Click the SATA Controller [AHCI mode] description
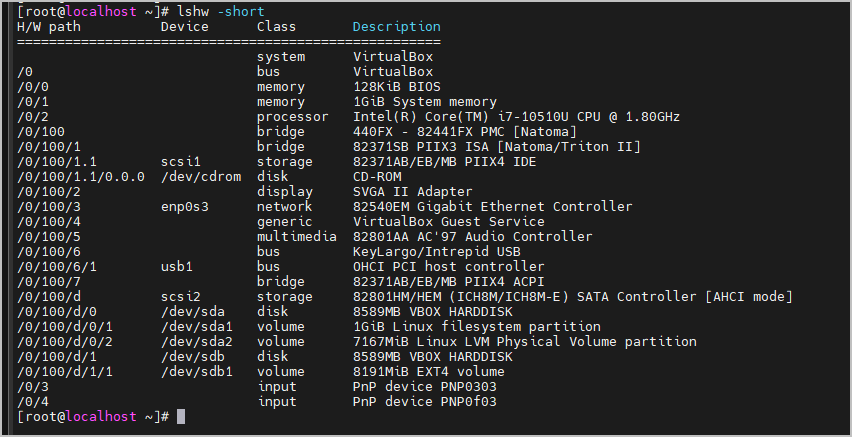Viewport: 852px width, 437px height. tap(573, 297)
